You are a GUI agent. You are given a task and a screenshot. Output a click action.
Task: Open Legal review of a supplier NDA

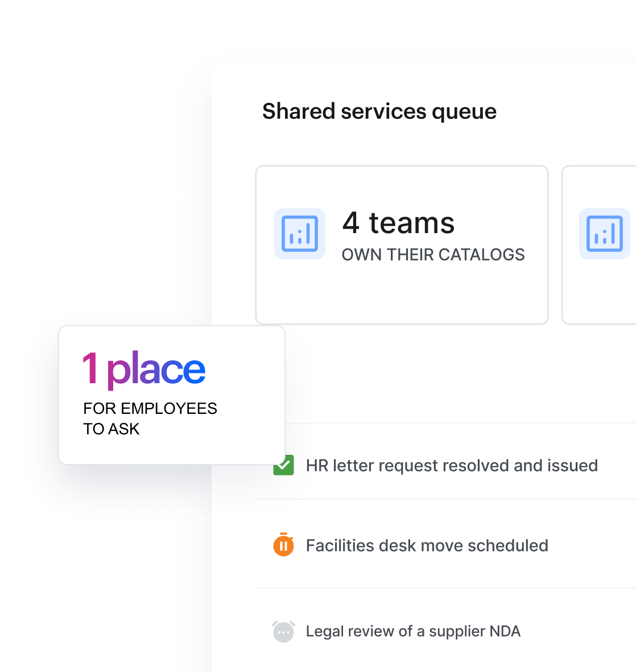(x=413, y=631)
